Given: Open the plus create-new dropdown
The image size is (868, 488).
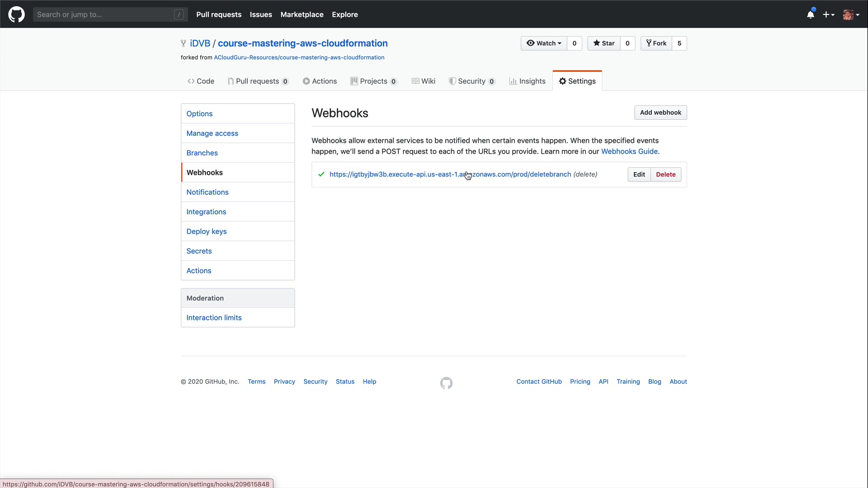Looking at the screenshot, I should pos(828,14).
